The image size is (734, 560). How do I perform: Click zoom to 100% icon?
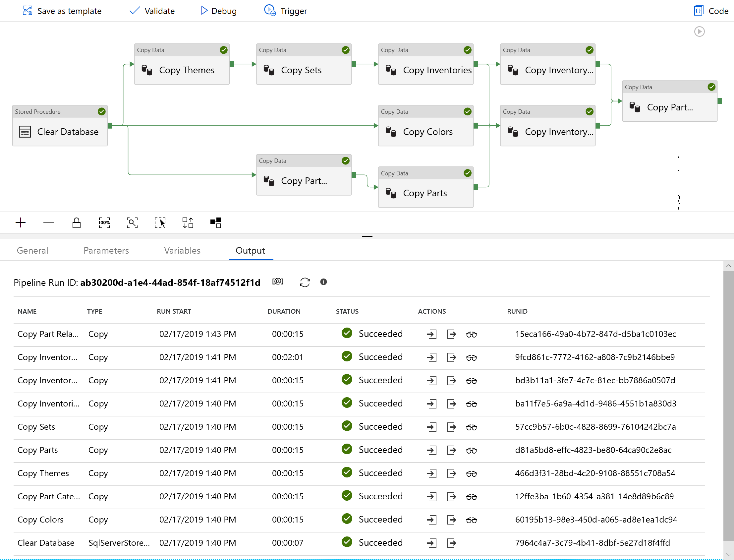coord(104,223)
